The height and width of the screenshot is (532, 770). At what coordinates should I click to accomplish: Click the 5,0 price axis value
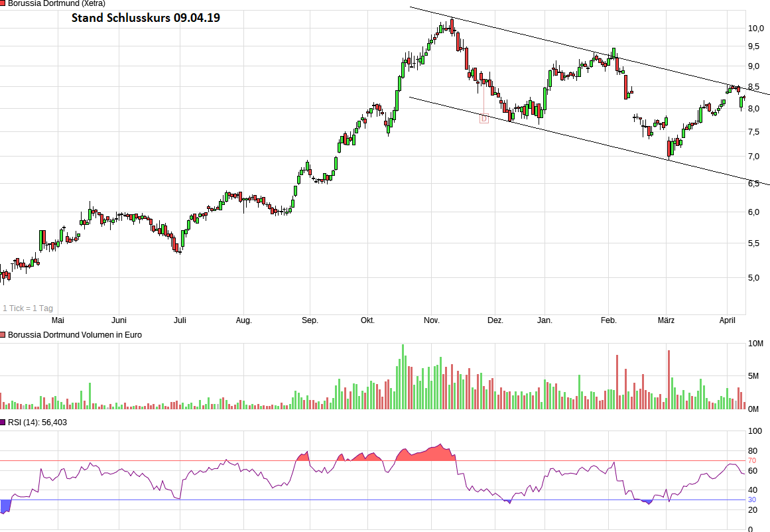pyautogui.click(x=754, y=278)
